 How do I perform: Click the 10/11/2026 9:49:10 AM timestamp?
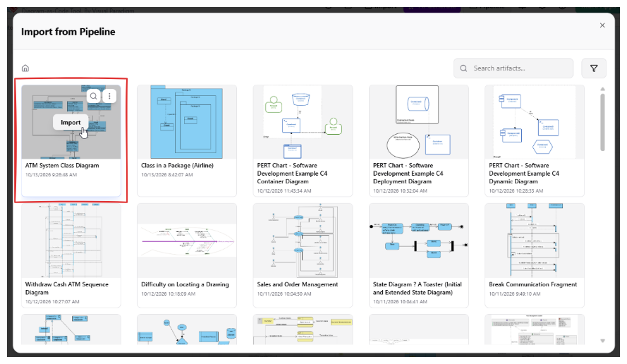coord(515,293)
